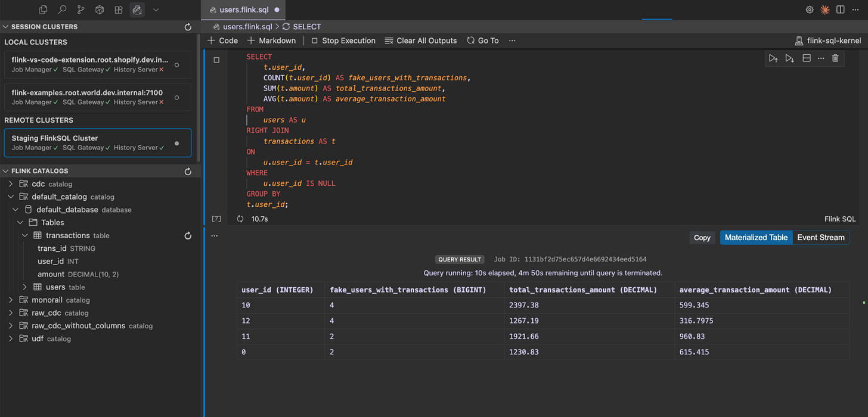Refresh the Session Clusters list

click(188, 27)
